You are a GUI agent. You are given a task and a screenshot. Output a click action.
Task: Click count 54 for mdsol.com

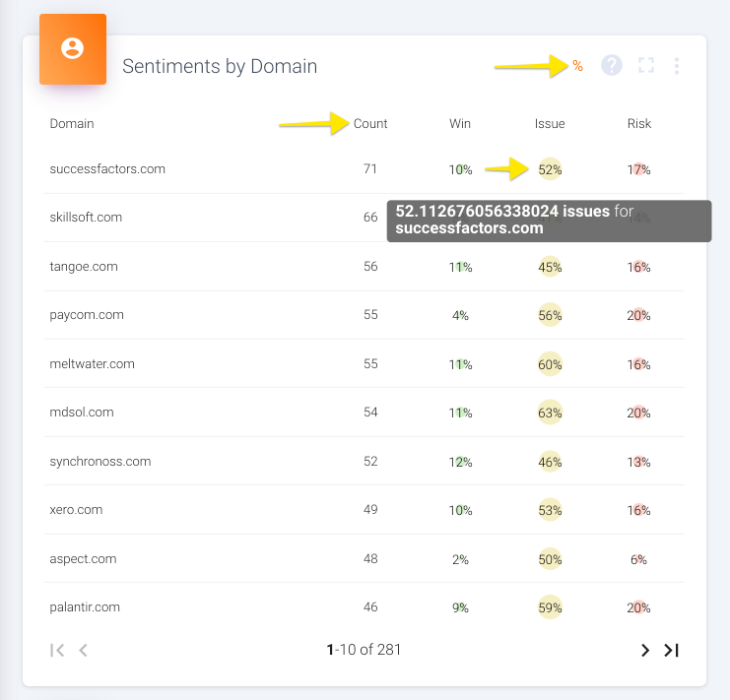tap(370, 413)
